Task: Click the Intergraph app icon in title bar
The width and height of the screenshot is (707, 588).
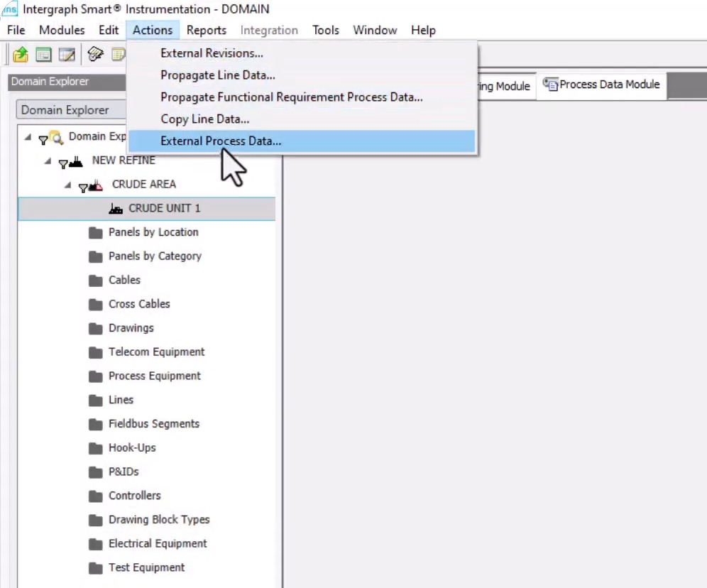Action: (x=9, y=9)
